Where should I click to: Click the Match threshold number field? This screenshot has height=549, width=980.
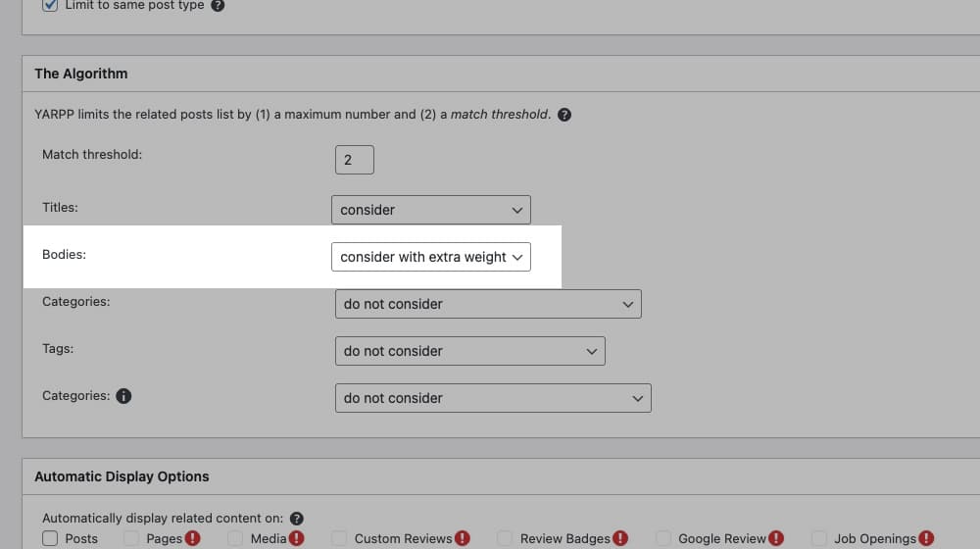[354, 160]
